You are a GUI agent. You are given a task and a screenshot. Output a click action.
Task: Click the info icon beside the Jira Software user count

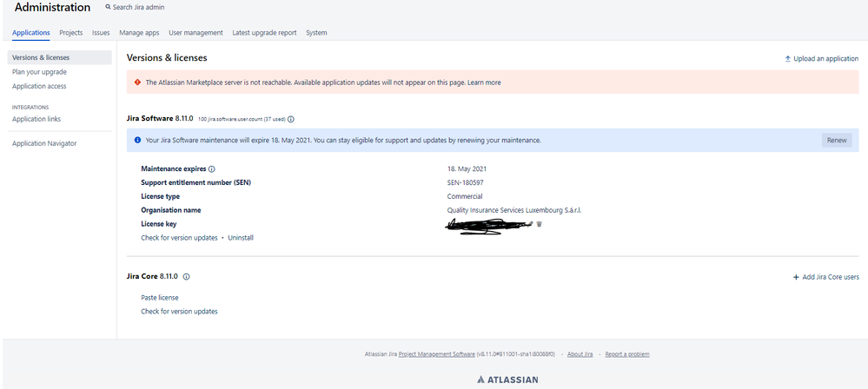290,119
